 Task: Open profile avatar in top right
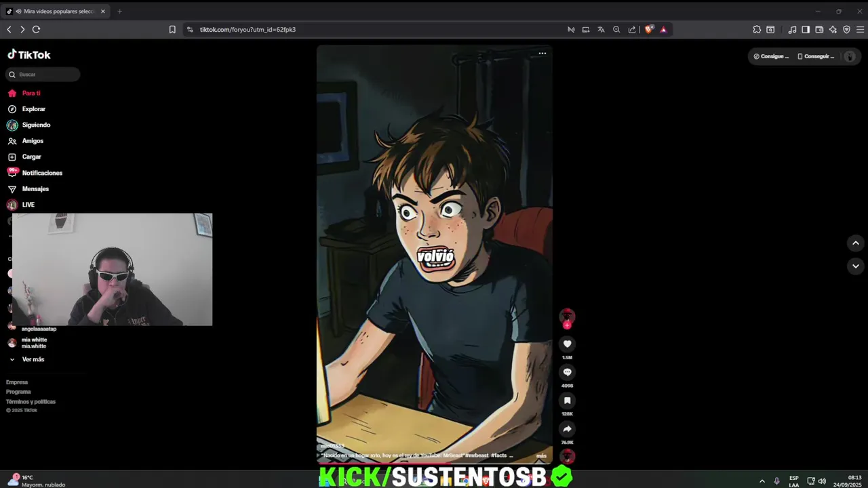click(850, 56)
